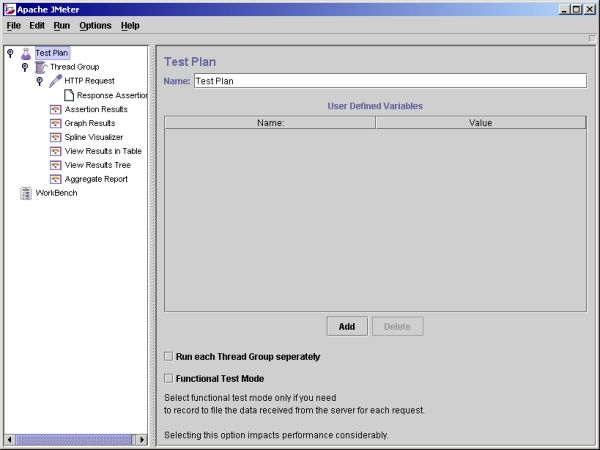Collapse the Test Plan tree node
600x450 pixels.
click(10, 53)
